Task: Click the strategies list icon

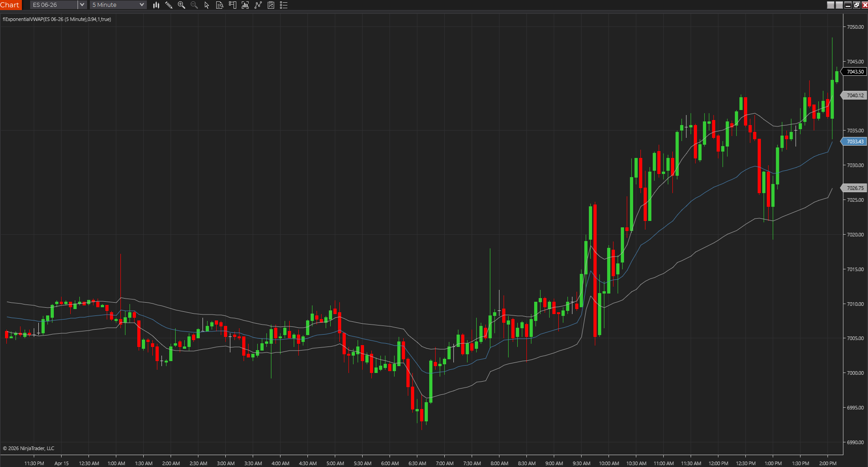Action: click(x=283, y=5)
